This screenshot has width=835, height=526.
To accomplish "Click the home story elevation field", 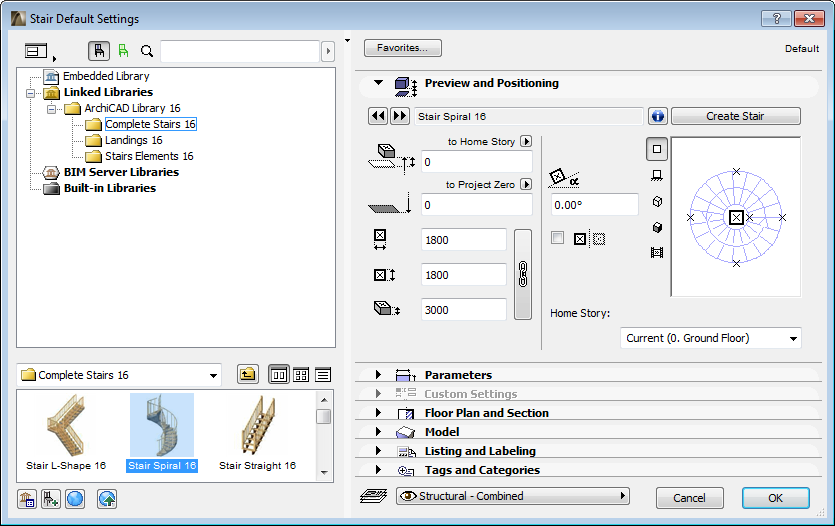I will (477, 162).
